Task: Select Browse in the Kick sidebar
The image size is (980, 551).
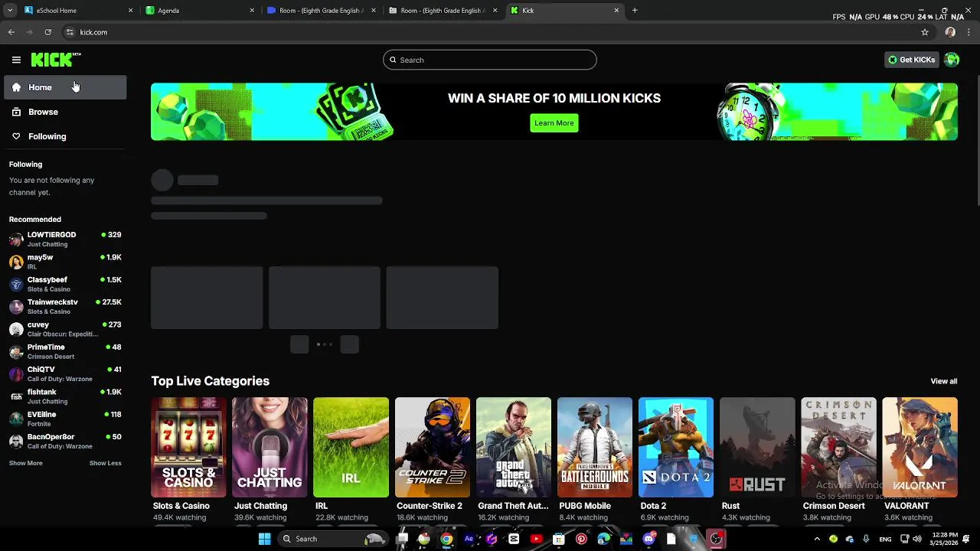Action: tap(65, 112)
